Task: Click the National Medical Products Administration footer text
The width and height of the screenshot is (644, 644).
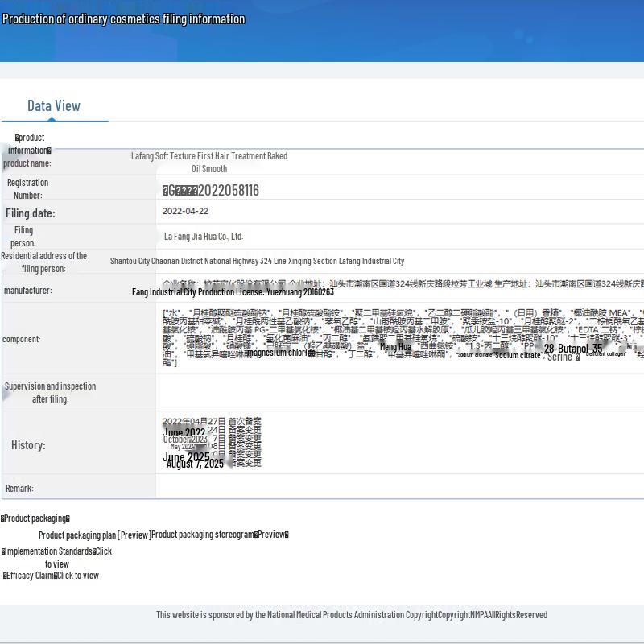Action: pyautogui.click(x=351, y=615)
